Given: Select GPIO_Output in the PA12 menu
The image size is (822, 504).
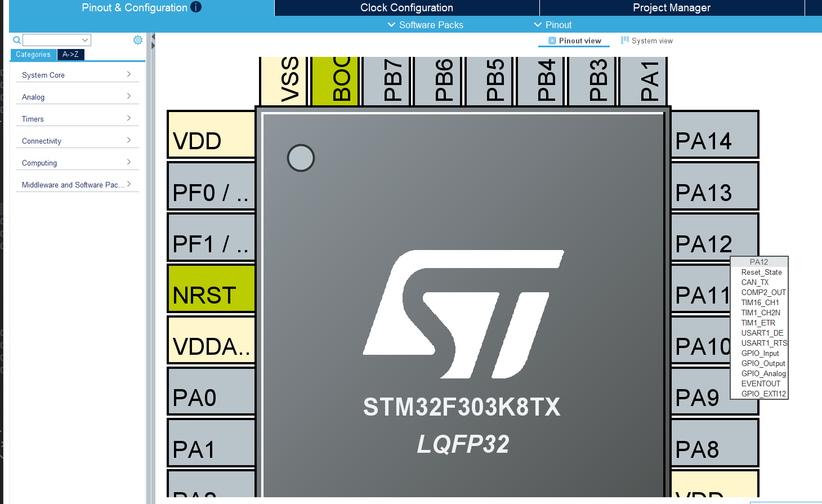Looking at the screenshot, I should (x=763, y=363).
